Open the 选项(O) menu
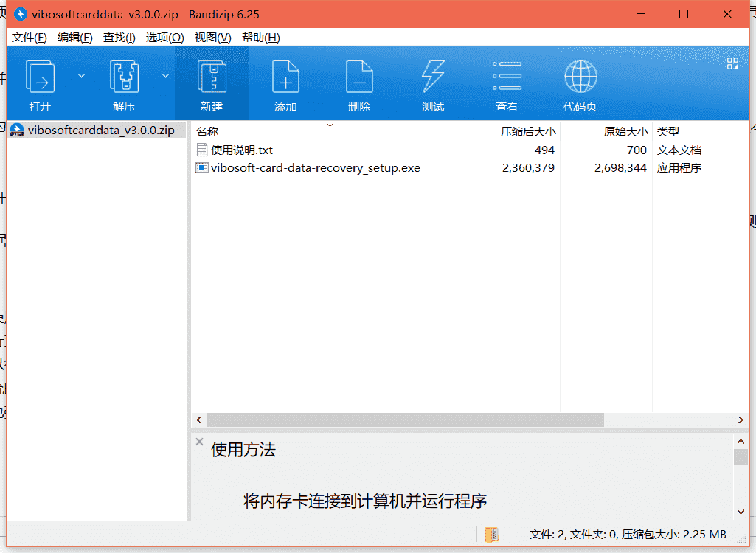Viewport: 756px width, 553px height. pyautogui.click(x=165, y=38)
